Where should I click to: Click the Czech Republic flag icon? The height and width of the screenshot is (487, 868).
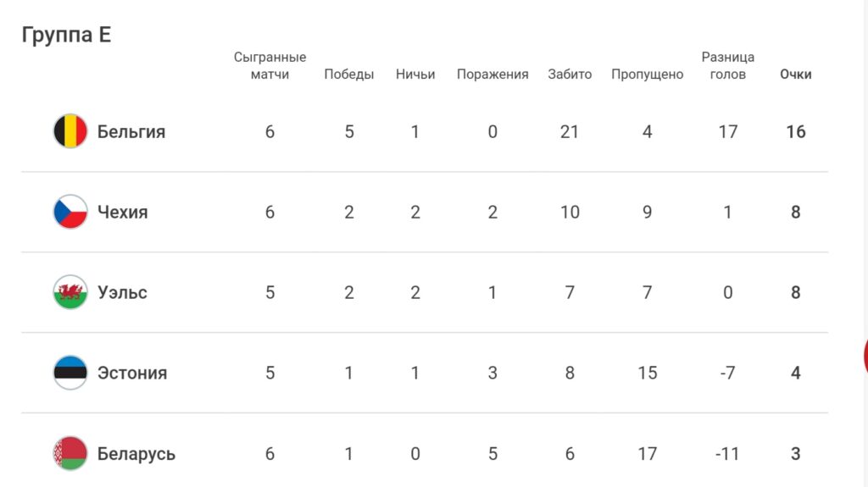70,212
